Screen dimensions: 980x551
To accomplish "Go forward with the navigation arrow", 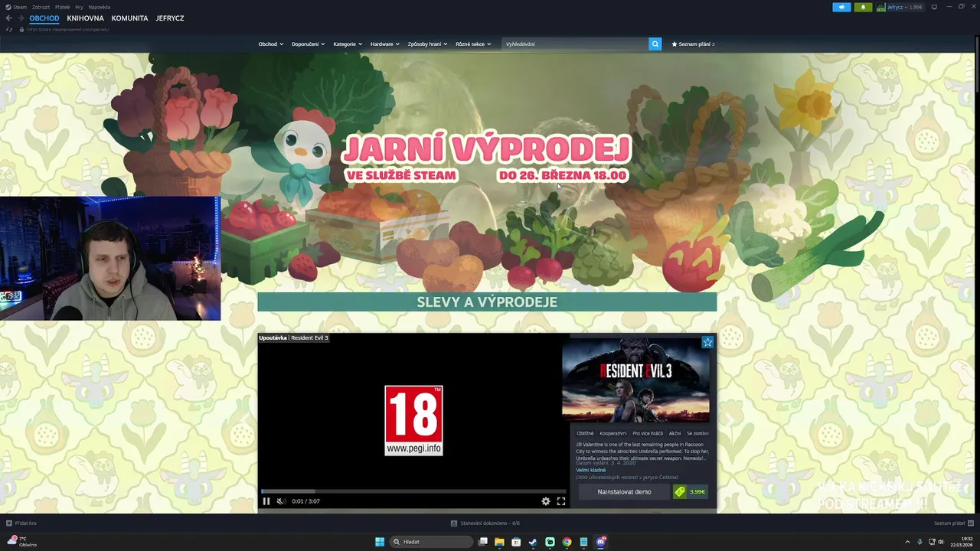I will coord(21,18).
